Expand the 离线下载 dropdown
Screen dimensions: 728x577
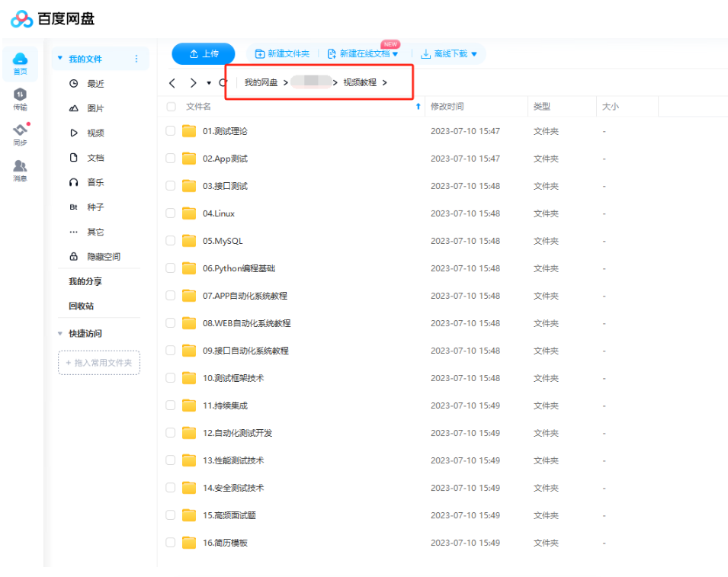[x=475, y=54]
